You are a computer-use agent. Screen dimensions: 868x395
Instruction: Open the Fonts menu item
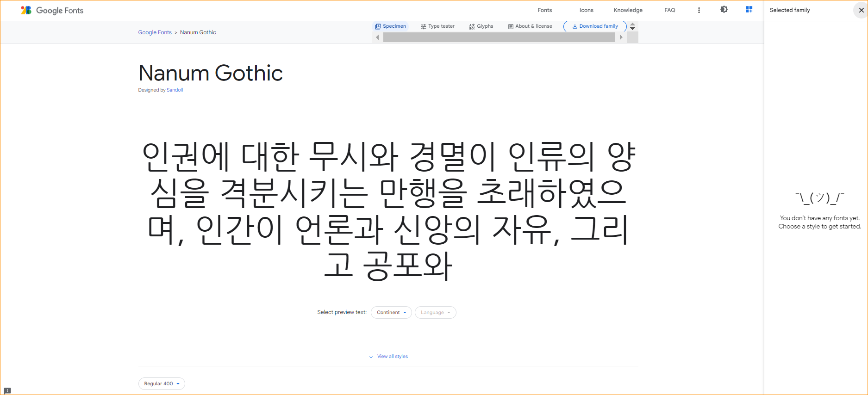pos(544,10)
